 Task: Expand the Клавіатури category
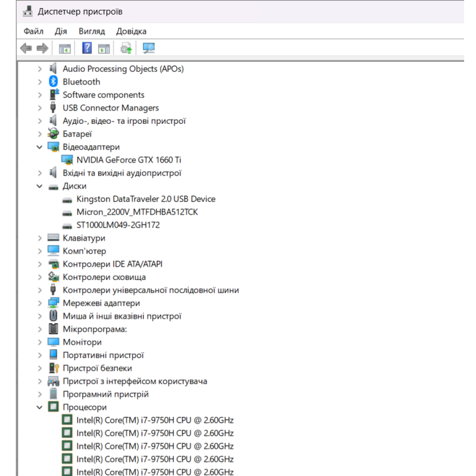click(x=40, y=238)
